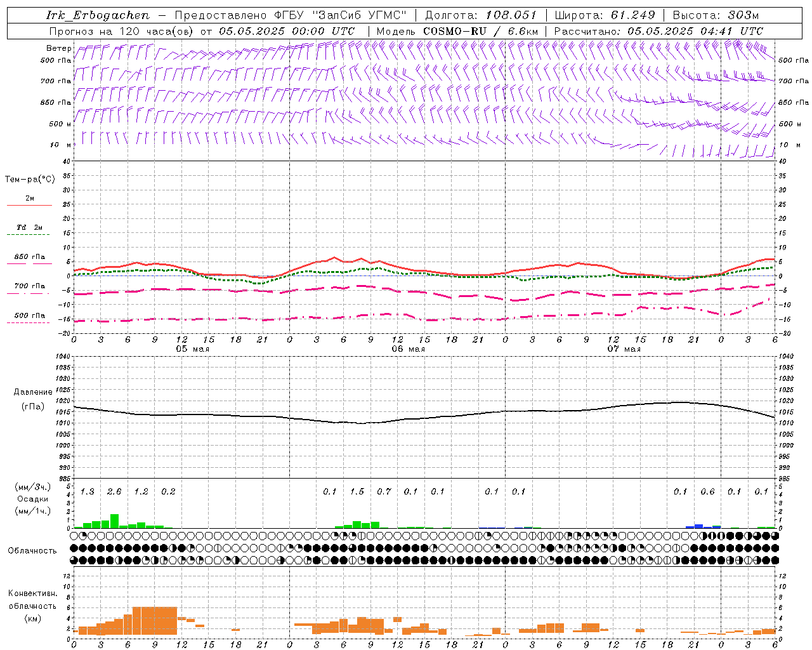Click the '0.2' precipitation value
812x650 pixels.
pyautogui.click(x=168, y=492)
